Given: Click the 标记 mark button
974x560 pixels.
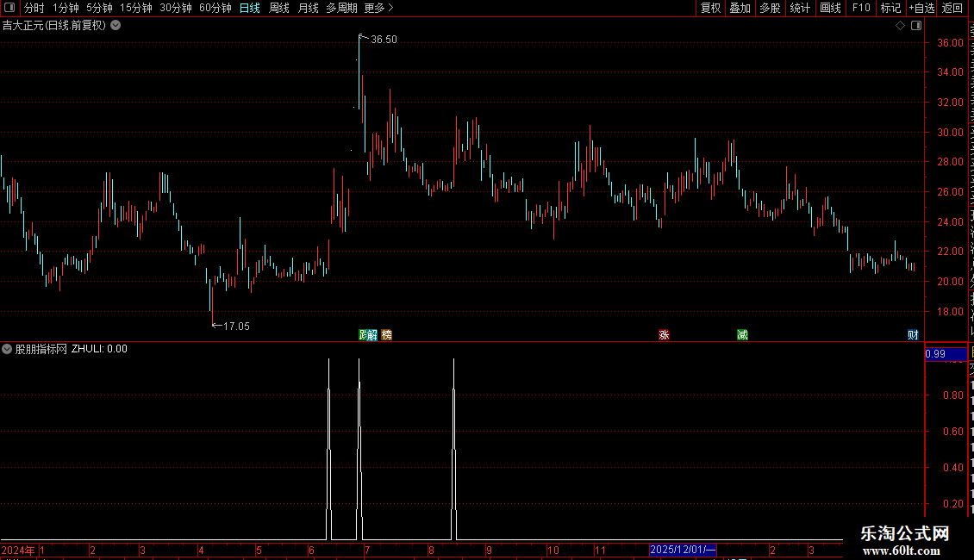Looking at the screenshot, I should pyautogui.click(x=890, y=8).
